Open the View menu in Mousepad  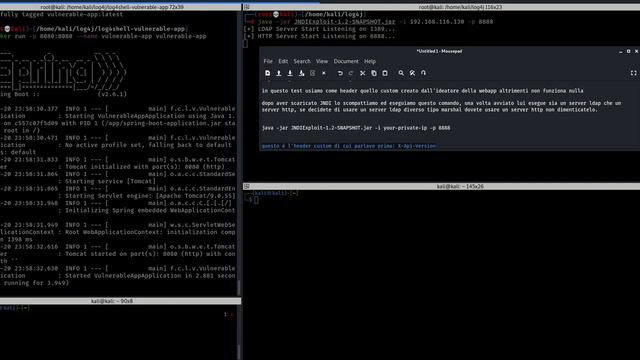coord(322,61)
